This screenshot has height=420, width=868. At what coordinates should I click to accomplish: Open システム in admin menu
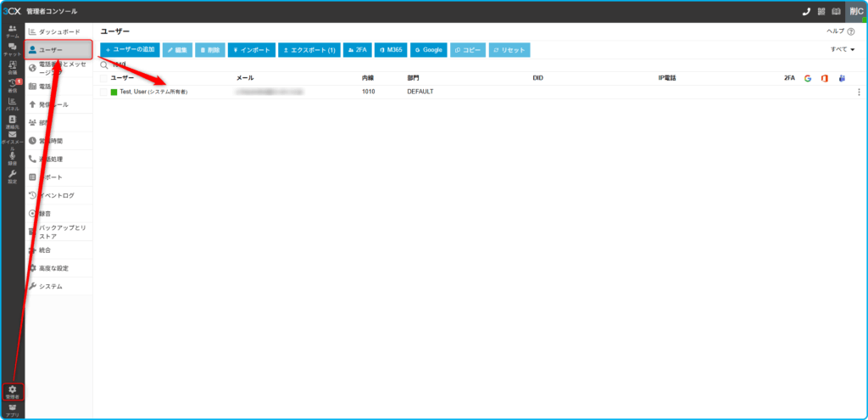(58, 287)
